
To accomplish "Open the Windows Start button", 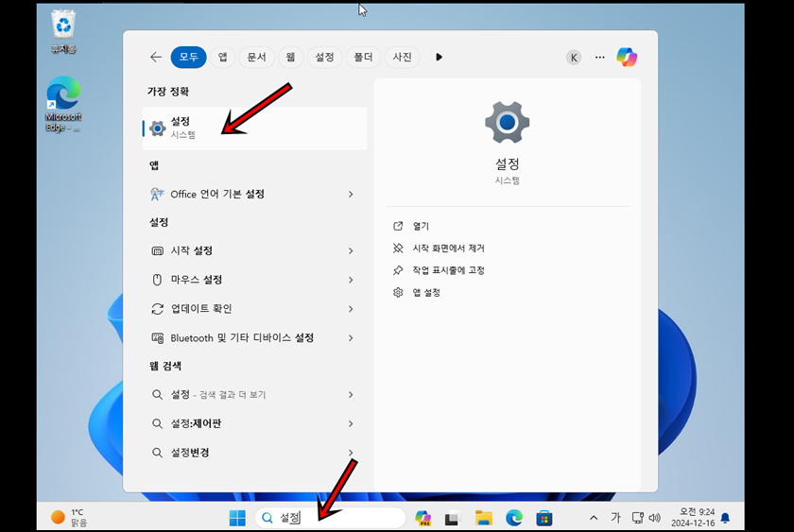I will pyautogui.click(x=237, y=518).
